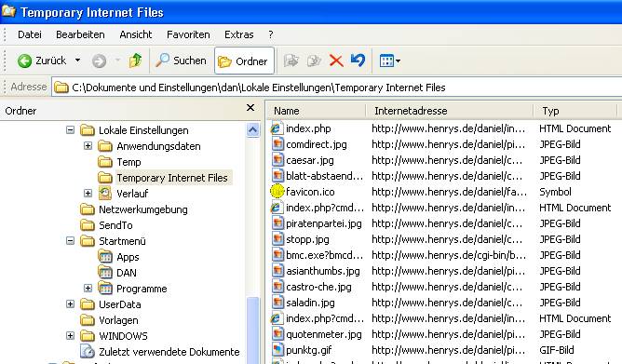Open the Views dropdown button
Image resolution: width=622 pixels, height=364 pixels.
pos(389,61)
